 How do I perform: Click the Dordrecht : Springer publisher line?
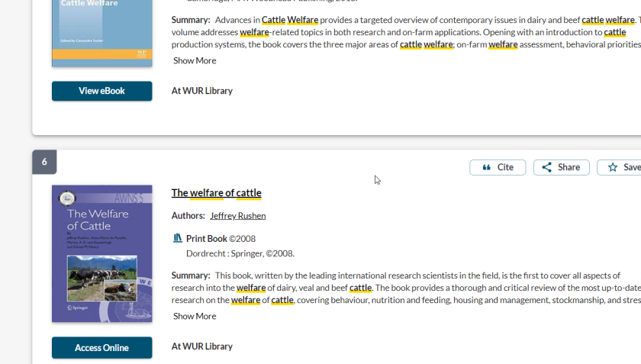point(240,253)
